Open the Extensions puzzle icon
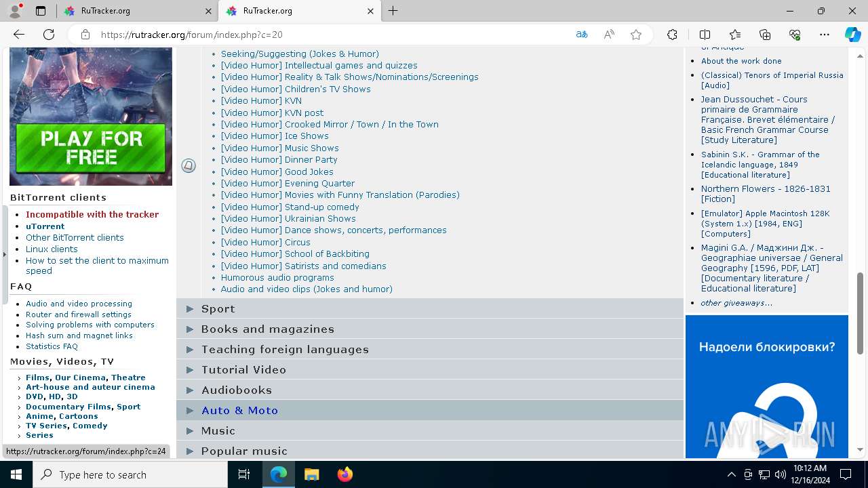The height and width of the screenshot is (488, 868). click(x=672, y=35)
